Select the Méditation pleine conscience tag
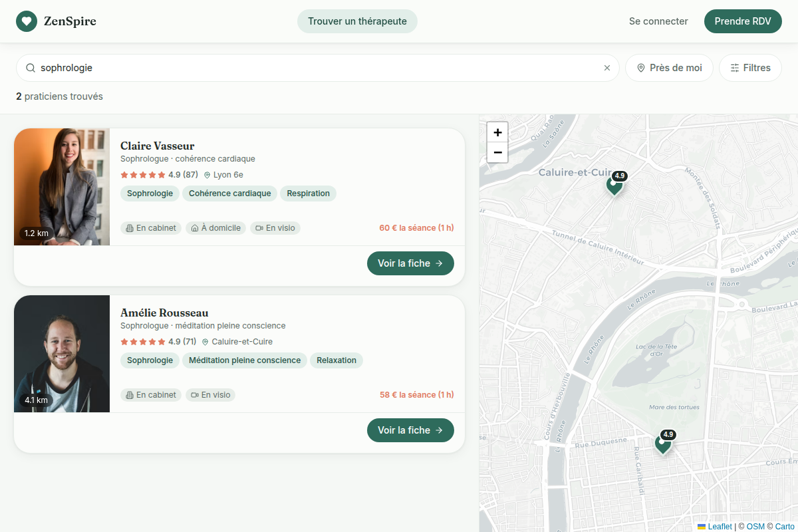This screenshot has height=532, width=798. pos(245,360)
